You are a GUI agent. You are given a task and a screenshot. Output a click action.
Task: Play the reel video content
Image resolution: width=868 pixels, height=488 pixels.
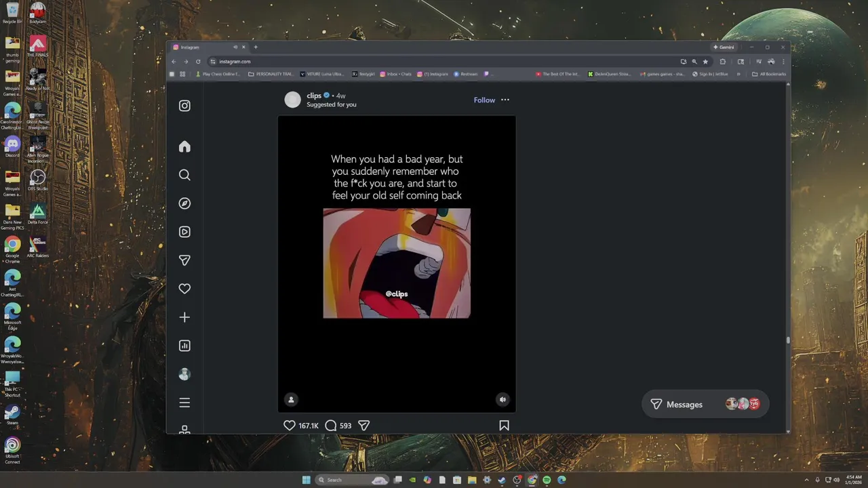tap(397, 264)
